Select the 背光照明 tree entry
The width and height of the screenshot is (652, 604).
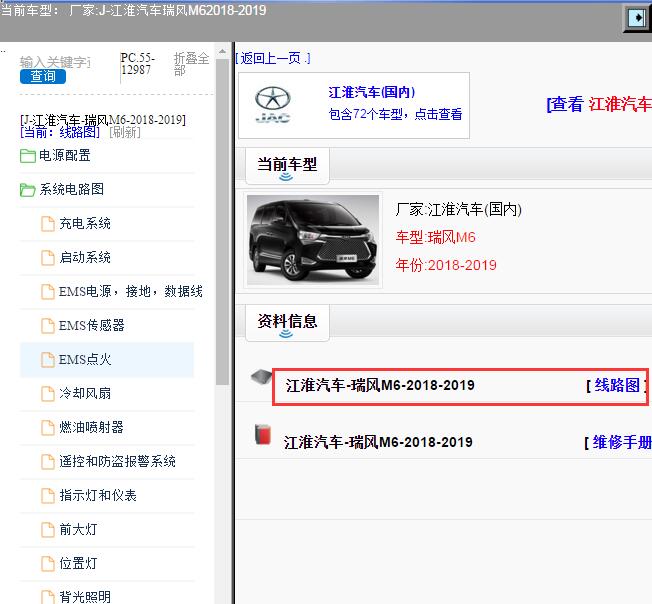85,597
